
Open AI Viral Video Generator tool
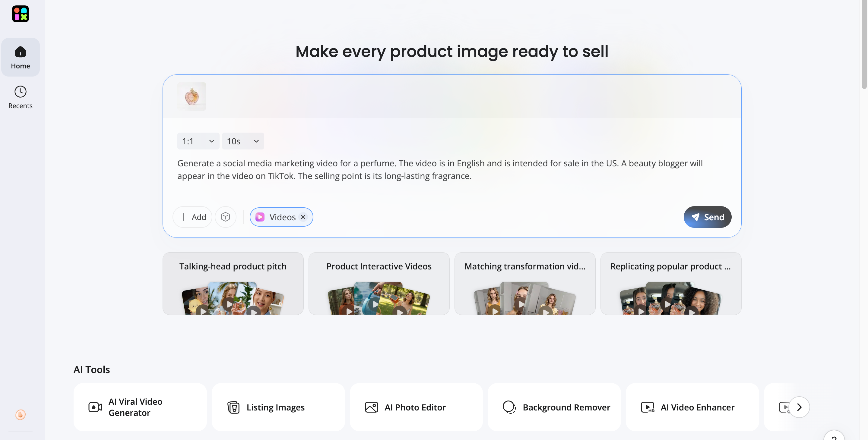click(x=140, y=407)
